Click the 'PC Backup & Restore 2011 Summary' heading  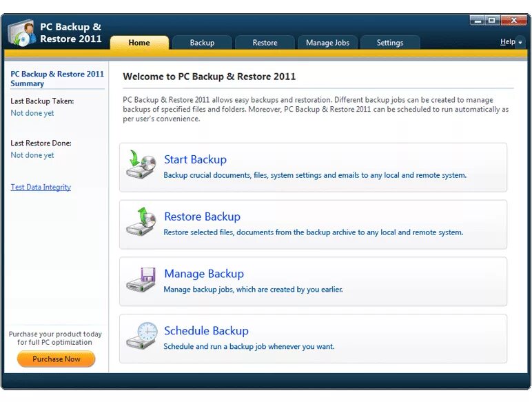[57, 79]
